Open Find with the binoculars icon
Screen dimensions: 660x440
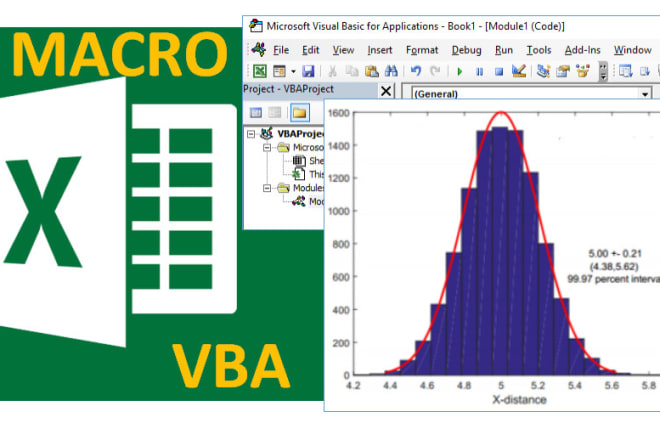[391, 71]
